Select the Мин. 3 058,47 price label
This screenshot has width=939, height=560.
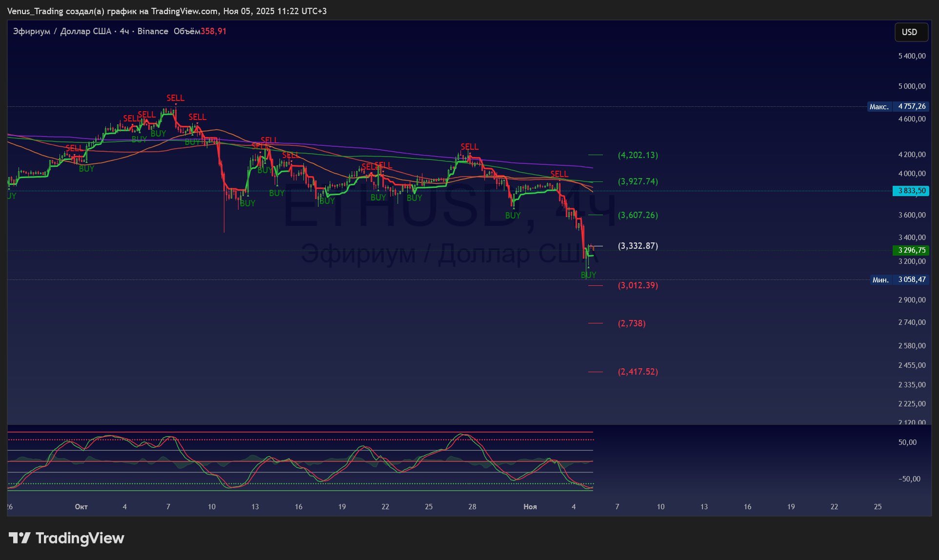tap(899, 280)
